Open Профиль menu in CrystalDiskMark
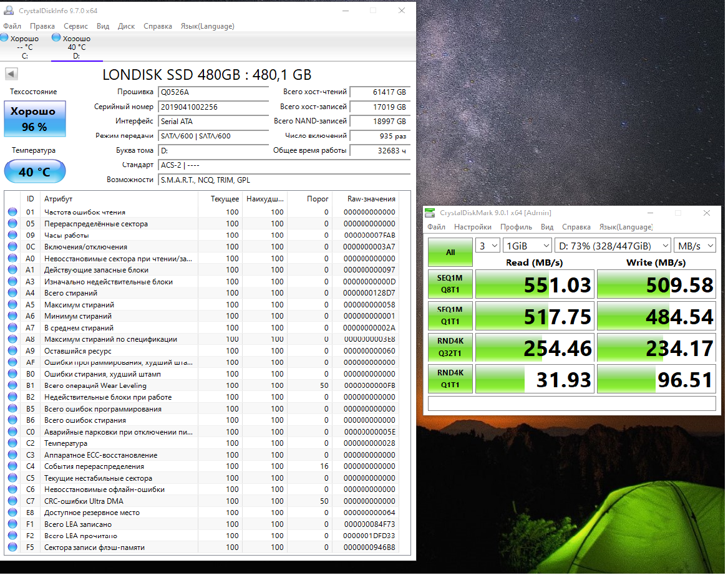 (x=517, y=227)
